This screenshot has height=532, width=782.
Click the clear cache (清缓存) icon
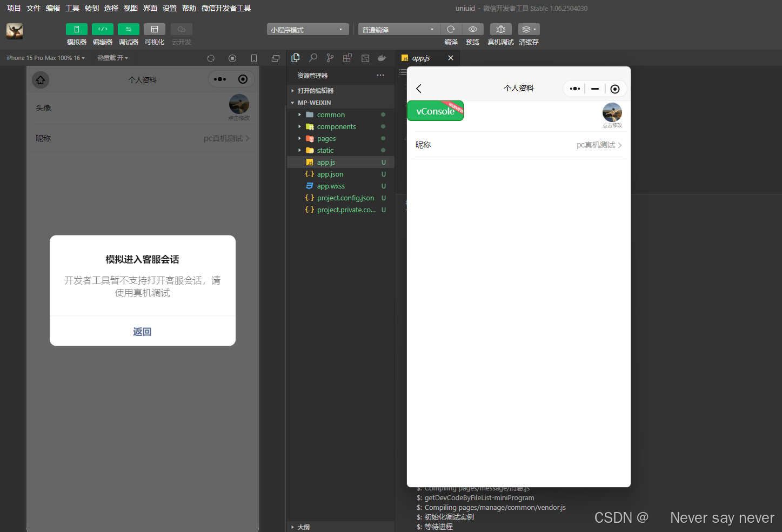529,29
